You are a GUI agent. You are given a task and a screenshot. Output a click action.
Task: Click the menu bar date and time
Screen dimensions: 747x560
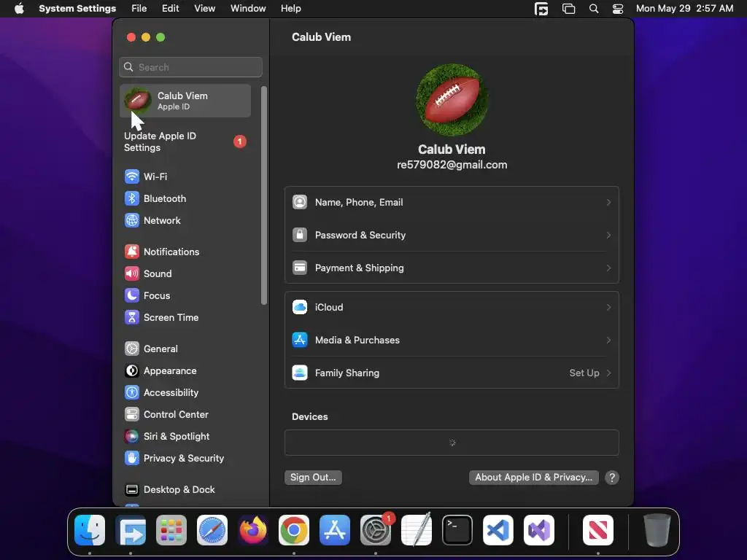(684, 9)
